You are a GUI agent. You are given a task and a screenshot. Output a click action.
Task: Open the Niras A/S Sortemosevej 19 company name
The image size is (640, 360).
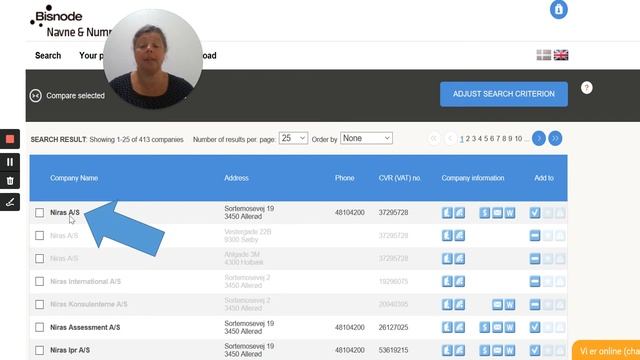point(65,213)
